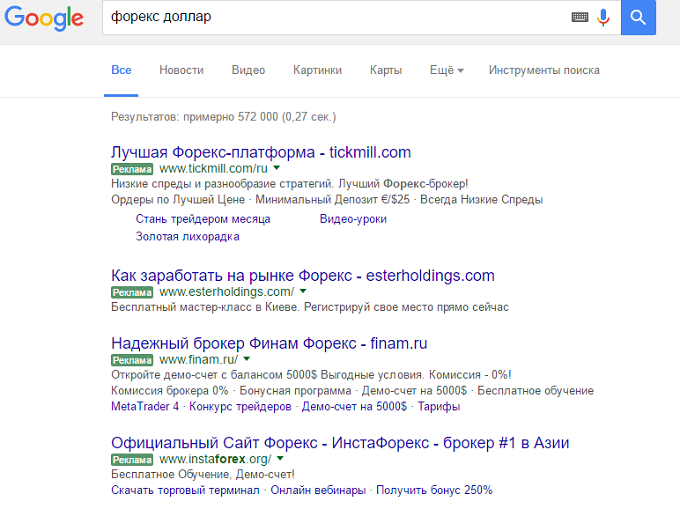The width and height of the screenshot is (680, 509).
Task: Open Стань трейдером месяца link
Action: tap(203, 219)
